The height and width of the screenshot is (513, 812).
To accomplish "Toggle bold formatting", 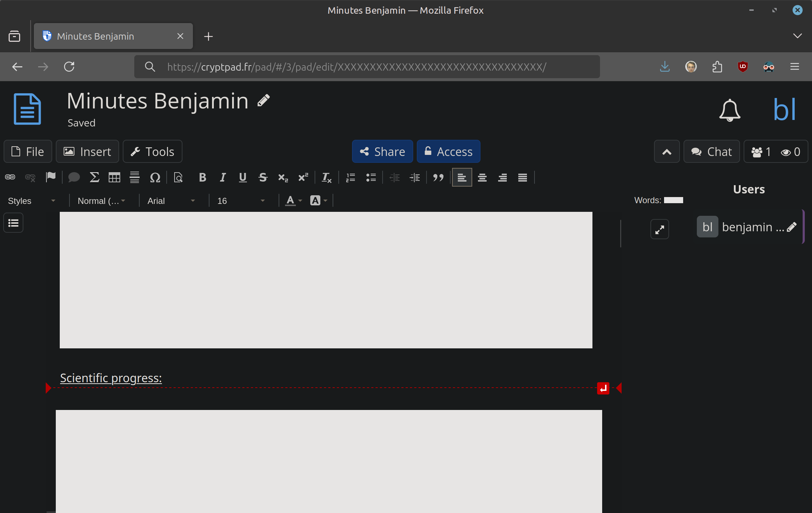I will coord(202,177).
